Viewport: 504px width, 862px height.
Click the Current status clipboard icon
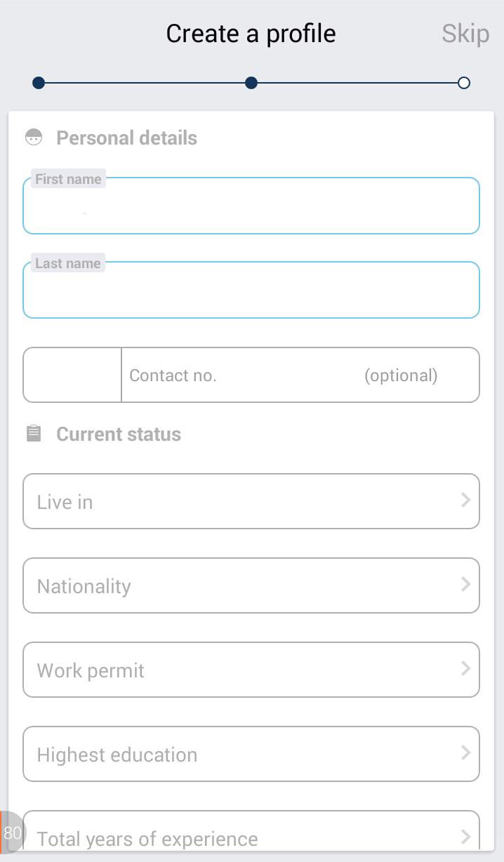[x=34, y=434]
